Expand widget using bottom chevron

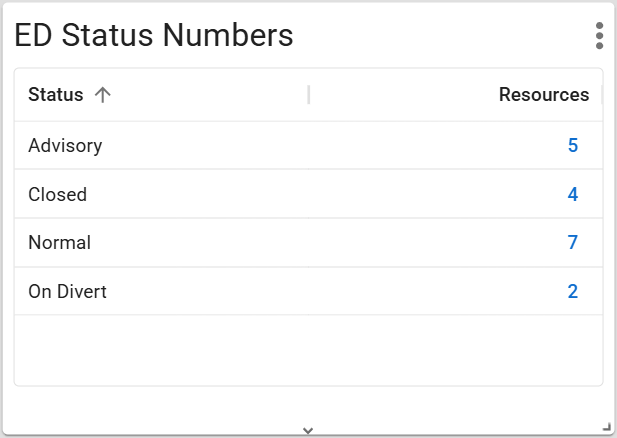(308, 430)
